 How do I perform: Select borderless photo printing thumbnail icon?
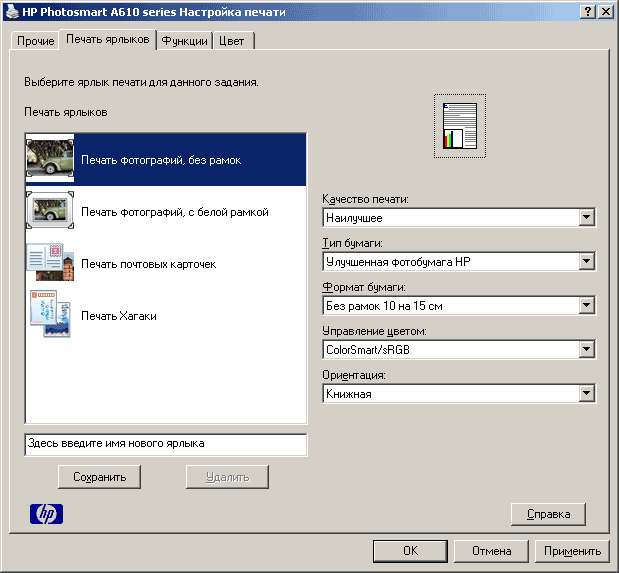click(x=50, y=160)
